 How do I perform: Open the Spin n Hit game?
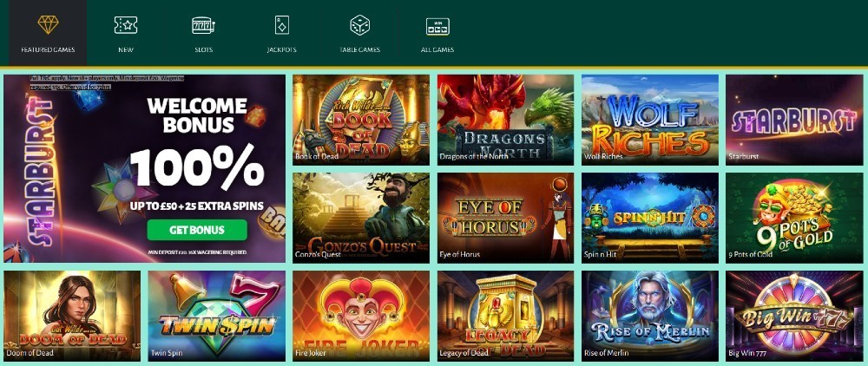[x=650, y=218]
